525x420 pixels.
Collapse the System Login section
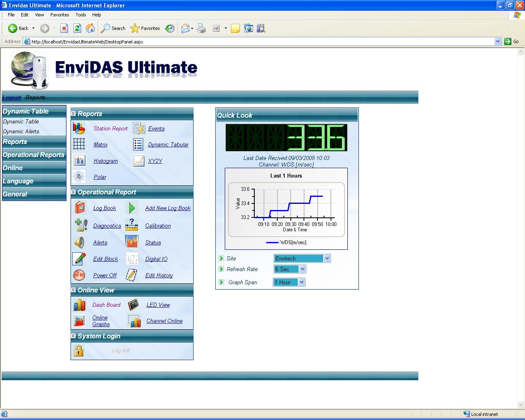[73, 336]
